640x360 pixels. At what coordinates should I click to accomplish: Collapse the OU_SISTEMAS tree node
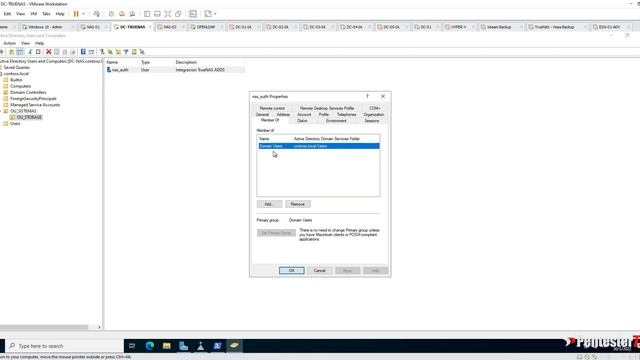point(1,111)
